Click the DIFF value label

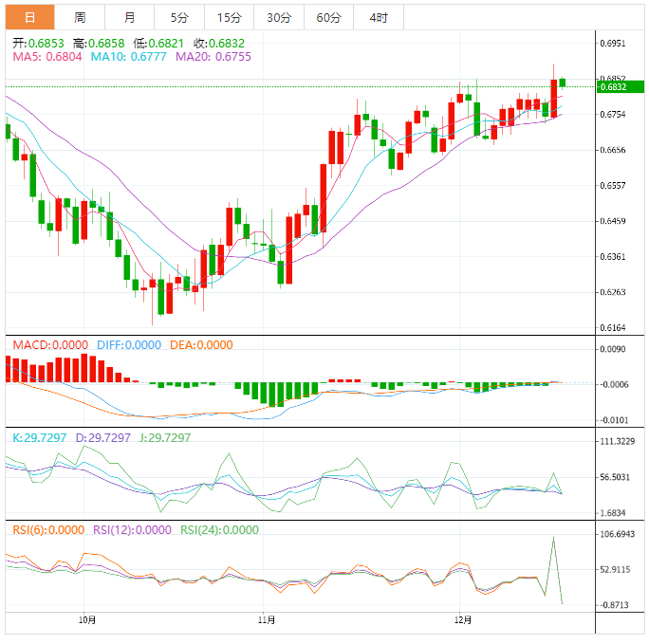(x=128, y=345)
